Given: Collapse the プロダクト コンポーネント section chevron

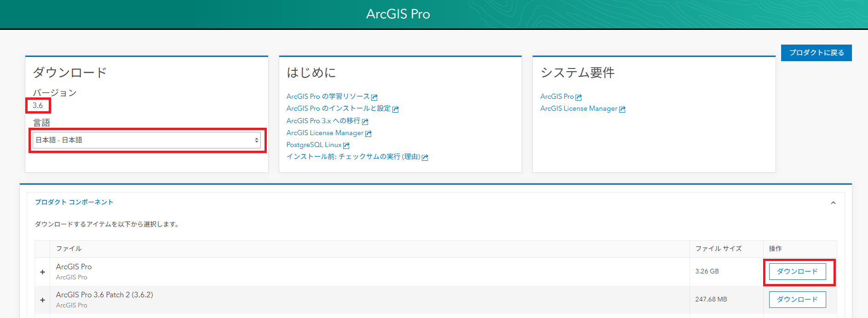Looking at the screenshot, I should [x=833, y=203].
